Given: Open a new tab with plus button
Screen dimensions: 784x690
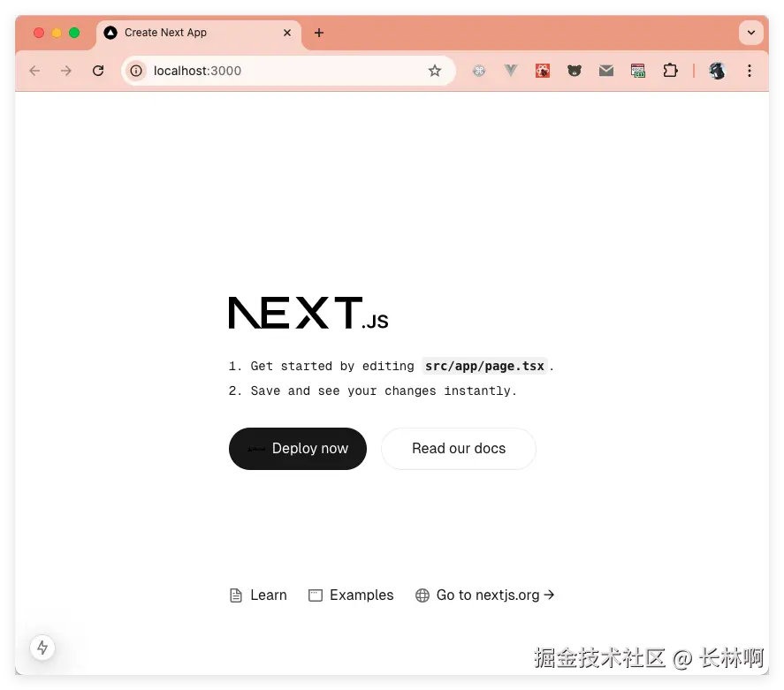Looking at the screenshot, I should pos(319,33).
